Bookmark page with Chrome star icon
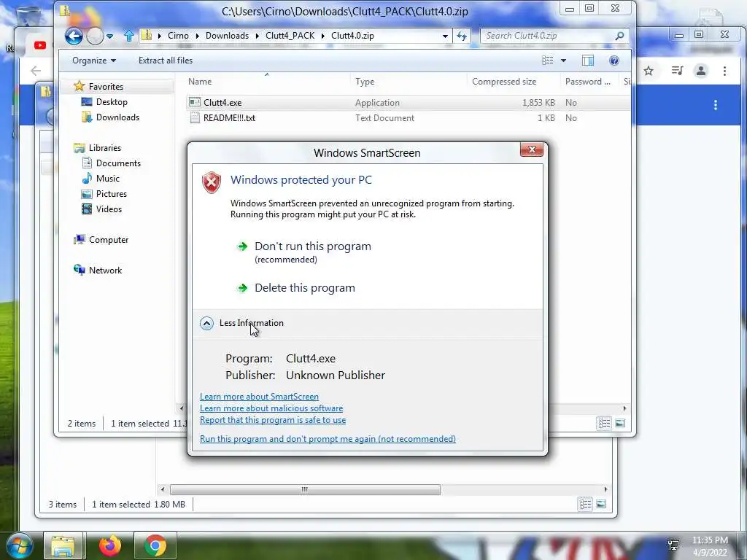 pyautogui.click(x=649, y=71)
